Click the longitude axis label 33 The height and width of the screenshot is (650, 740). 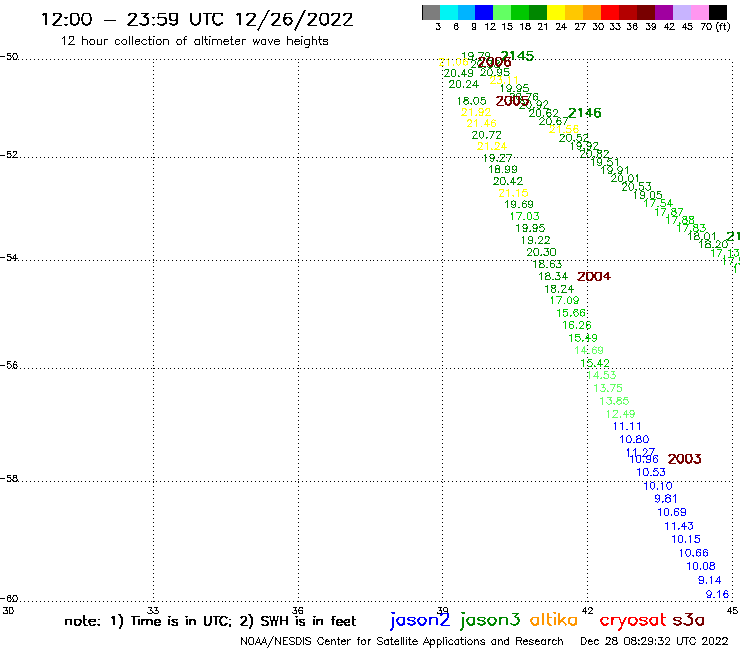pos(153,611)
